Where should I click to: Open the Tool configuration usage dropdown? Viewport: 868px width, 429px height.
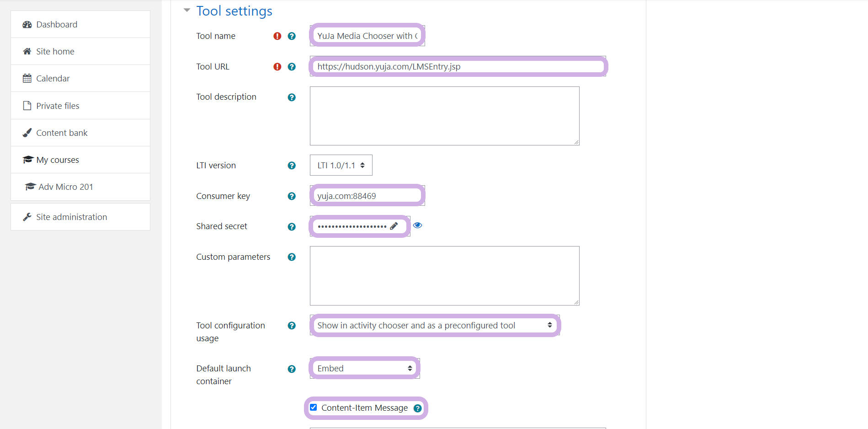pyautogui.click(x=434, y=325)
